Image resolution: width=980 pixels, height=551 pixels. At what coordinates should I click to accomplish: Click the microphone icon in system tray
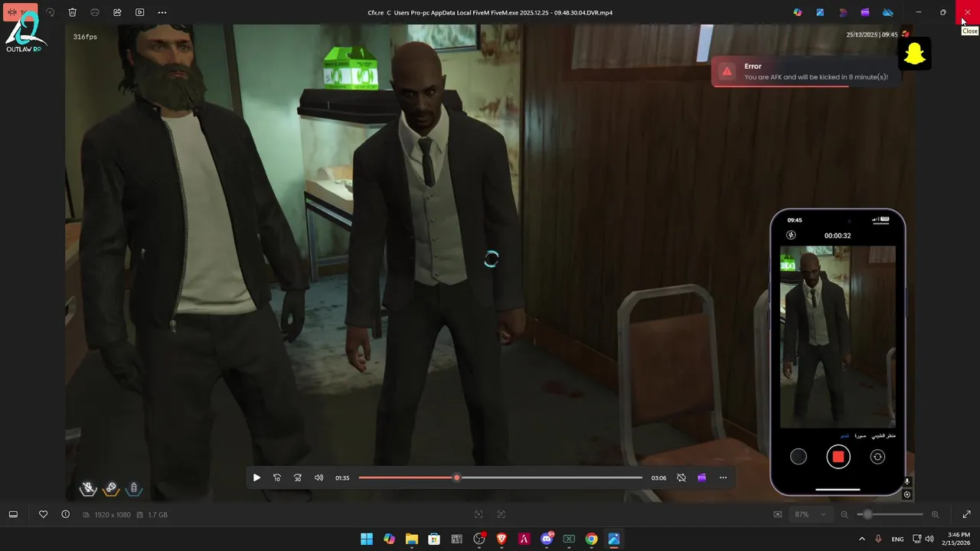tap(878, 539)
